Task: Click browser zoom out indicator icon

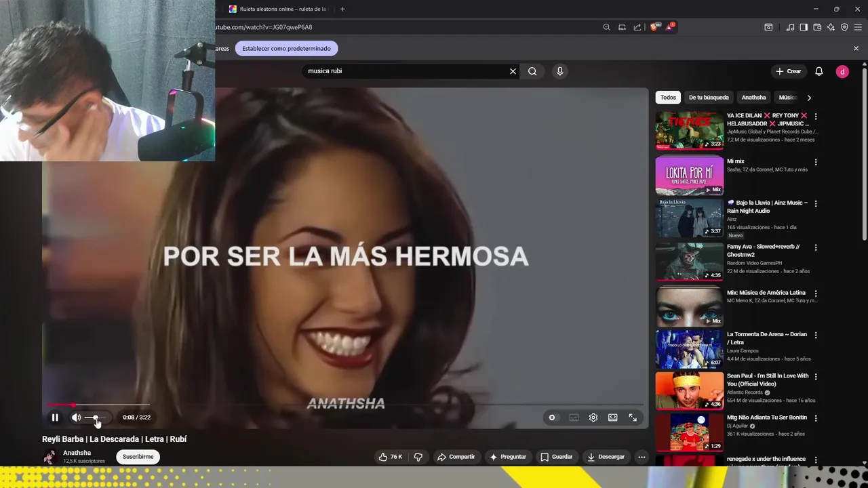Action: tap(606, 27)
